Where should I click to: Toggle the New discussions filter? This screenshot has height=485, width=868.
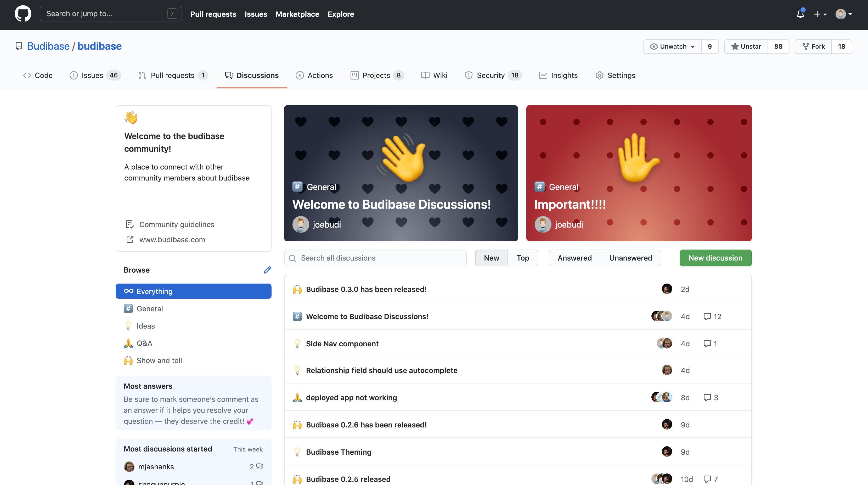tap(491, 257)
